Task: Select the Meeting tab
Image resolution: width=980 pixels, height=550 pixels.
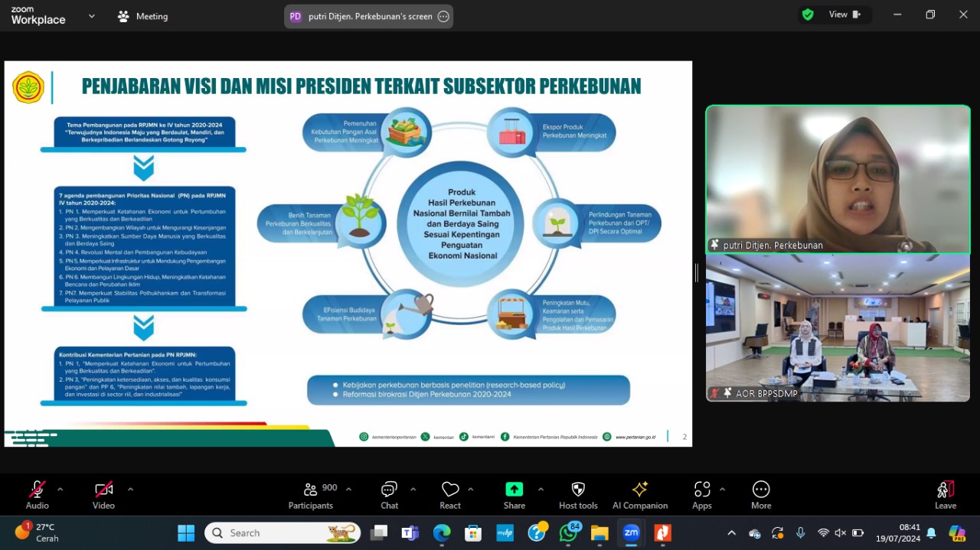Action: 142,15
